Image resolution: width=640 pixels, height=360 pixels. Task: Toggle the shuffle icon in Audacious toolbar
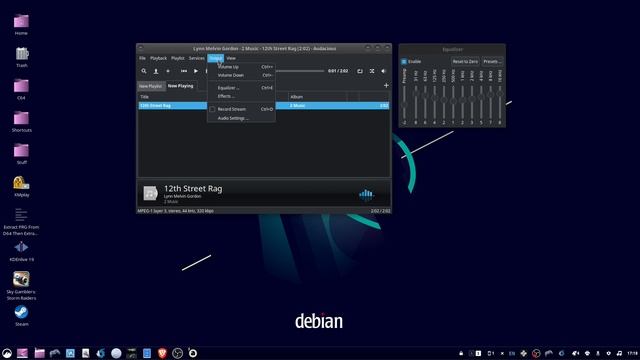pos(372,71)
